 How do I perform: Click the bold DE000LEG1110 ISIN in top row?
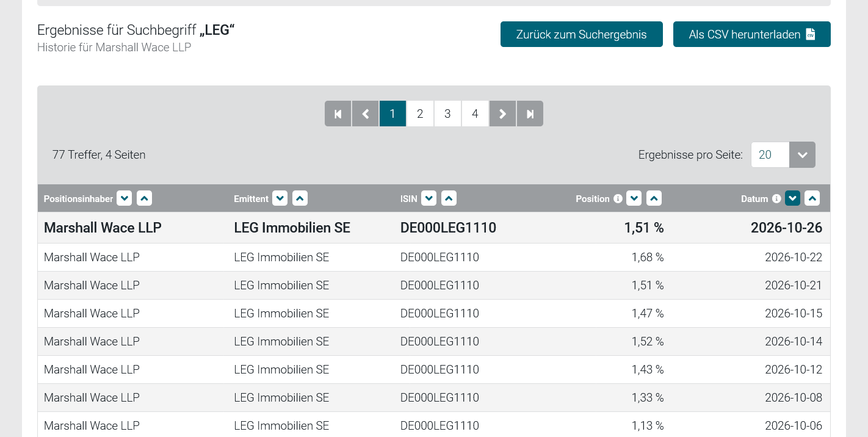click(448, 228)
